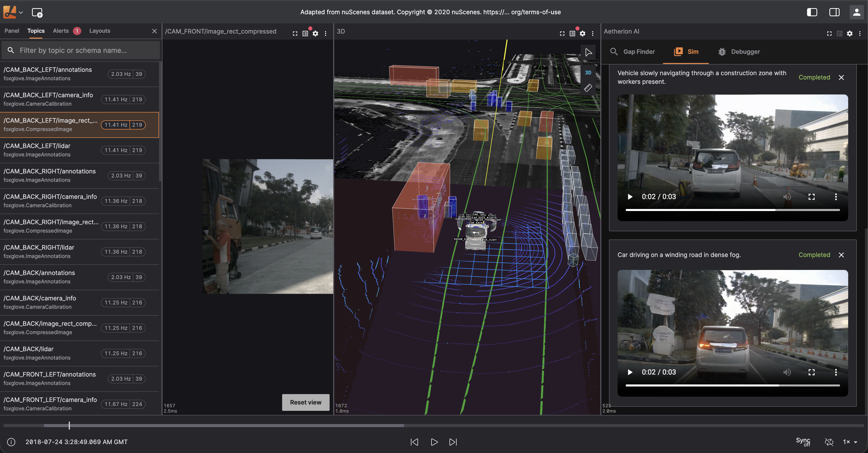Viewport: 868px width, 453px height.
Task: Click the add panel icon
Action: 37,12
